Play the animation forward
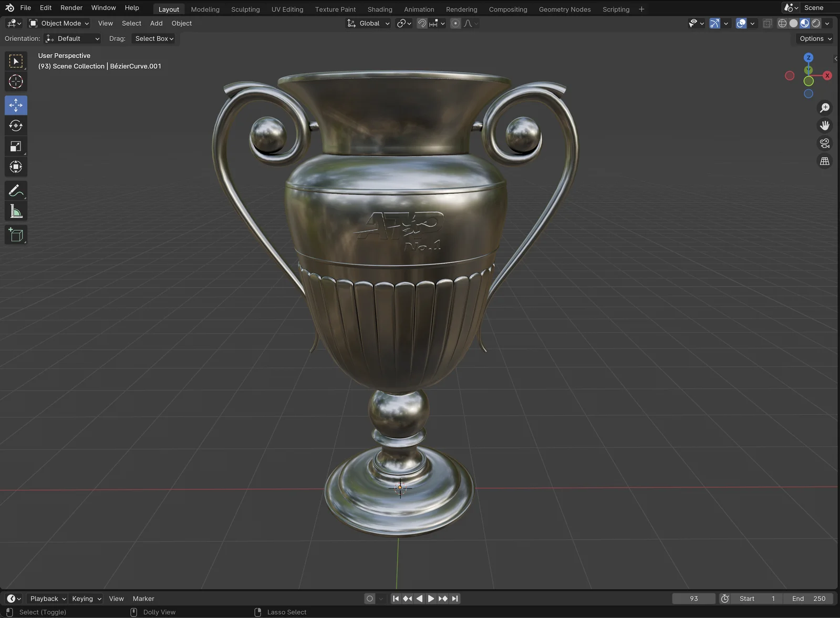This screenshot has height=618, width=840. (431, 599)
